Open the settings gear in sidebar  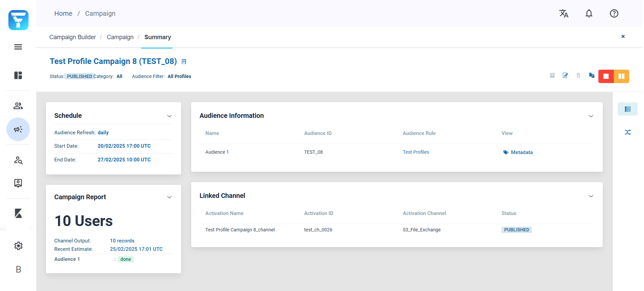tap(18, 246)
